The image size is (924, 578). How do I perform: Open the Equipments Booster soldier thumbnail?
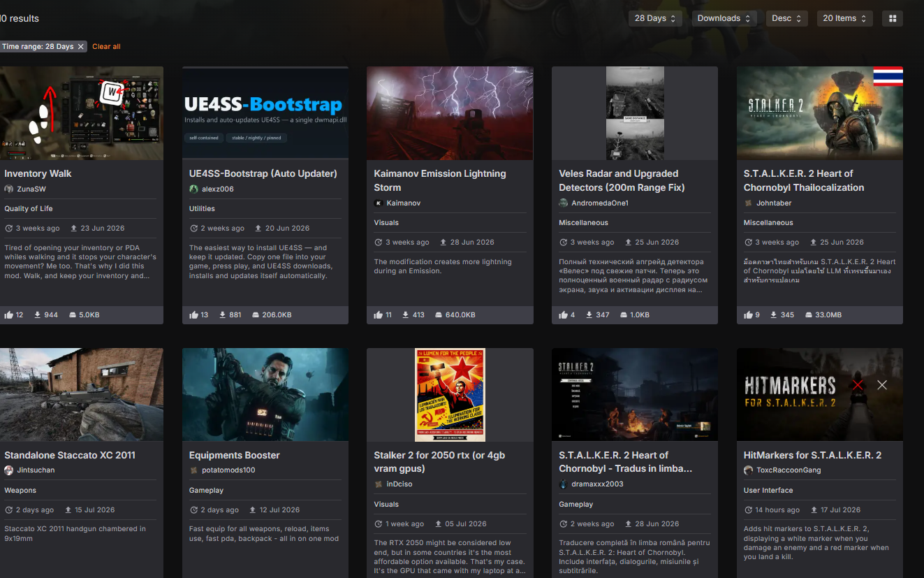265,395
